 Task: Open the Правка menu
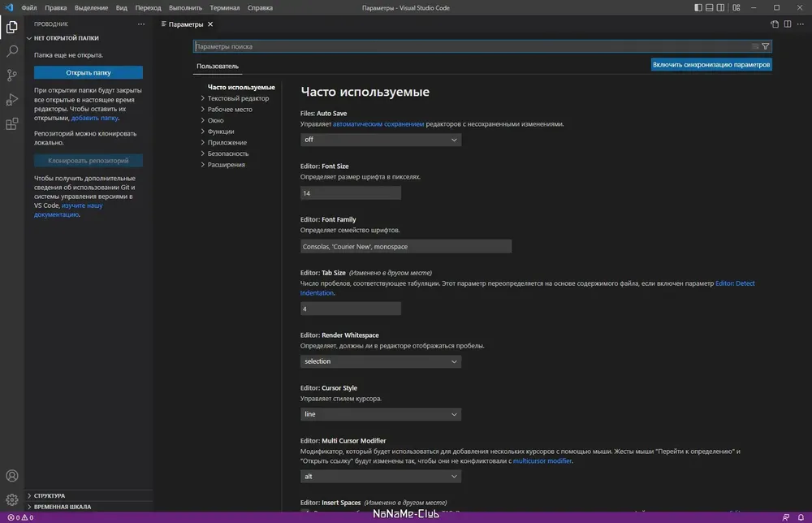(55, 8)
